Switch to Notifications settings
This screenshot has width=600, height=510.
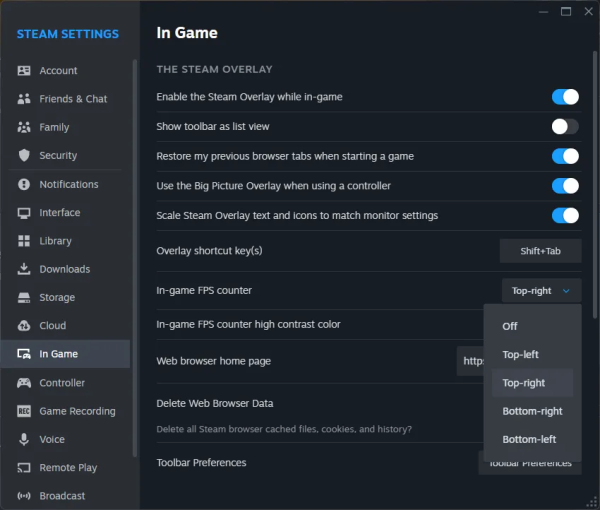pyautogui.click(x=65, y=184)
